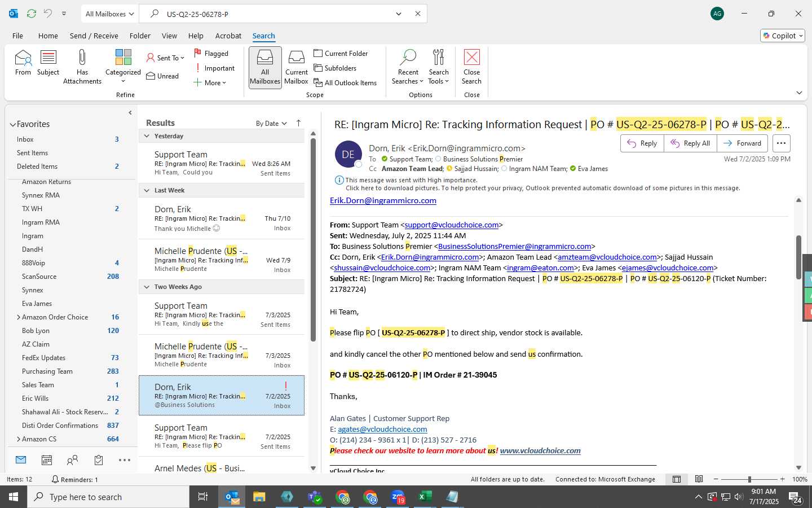Click zoom in plus button
The image size is (812, 508).
coord(782,479)
